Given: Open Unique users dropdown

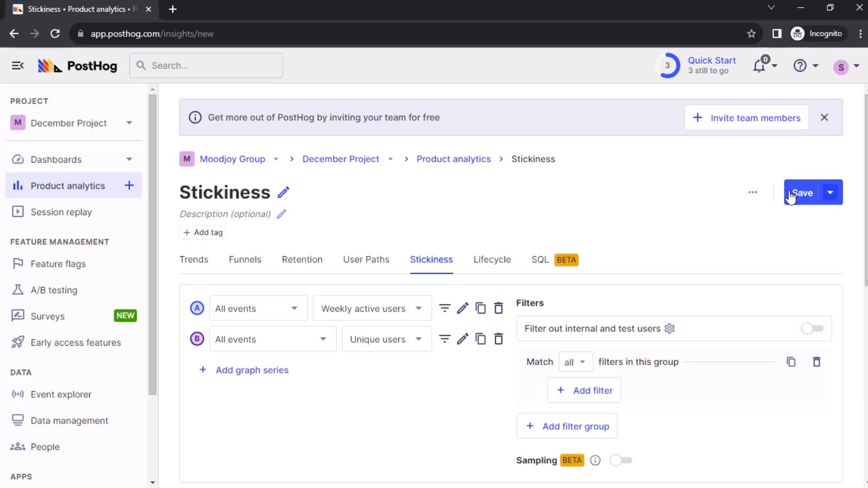Looking at the screenshot, I should 387,339.
